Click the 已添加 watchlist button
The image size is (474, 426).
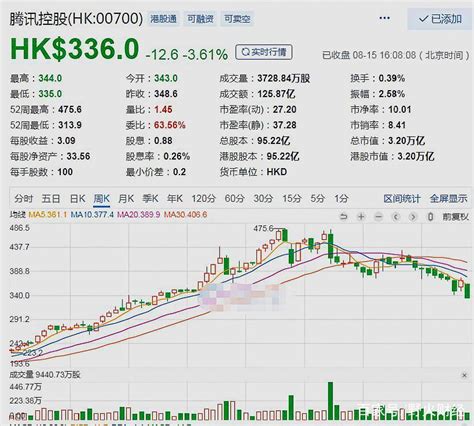[x=440, y=19]
